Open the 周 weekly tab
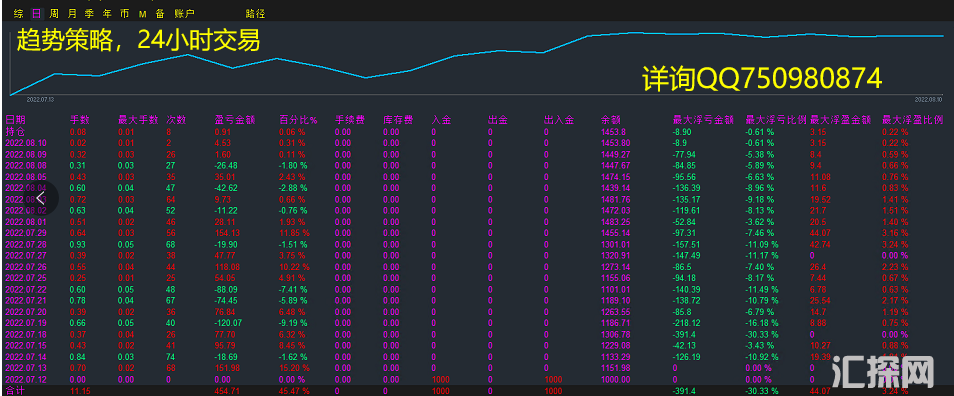Screen dimensions: 954x396 tap(54, 13)
